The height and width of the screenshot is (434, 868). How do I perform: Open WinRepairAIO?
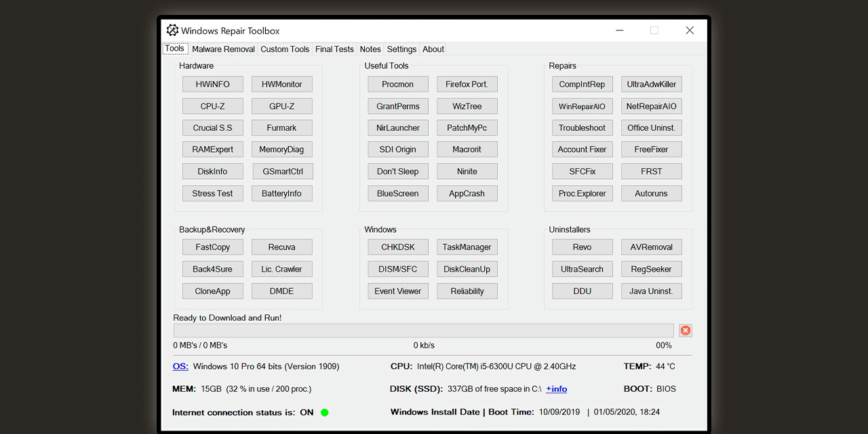pos(583,106)
